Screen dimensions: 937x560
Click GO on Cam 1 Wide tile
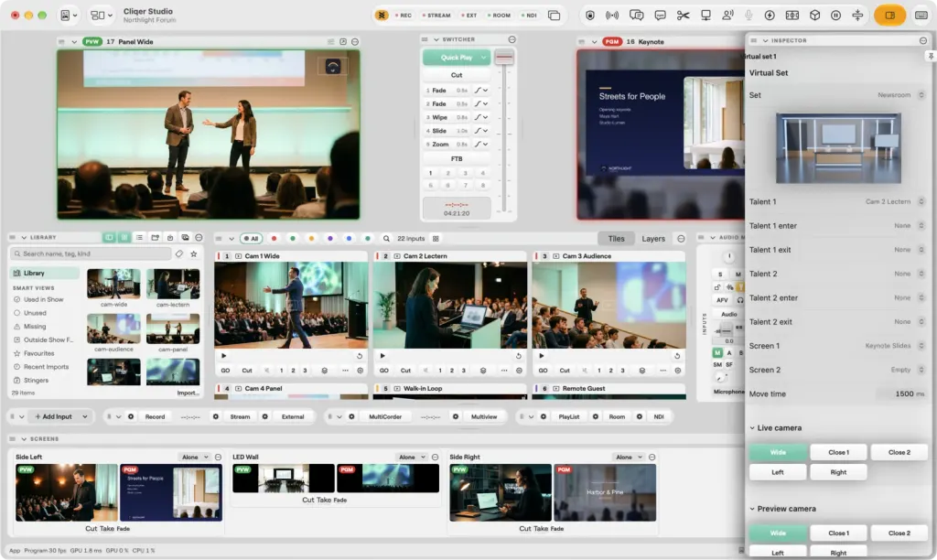tap(225, 371)
